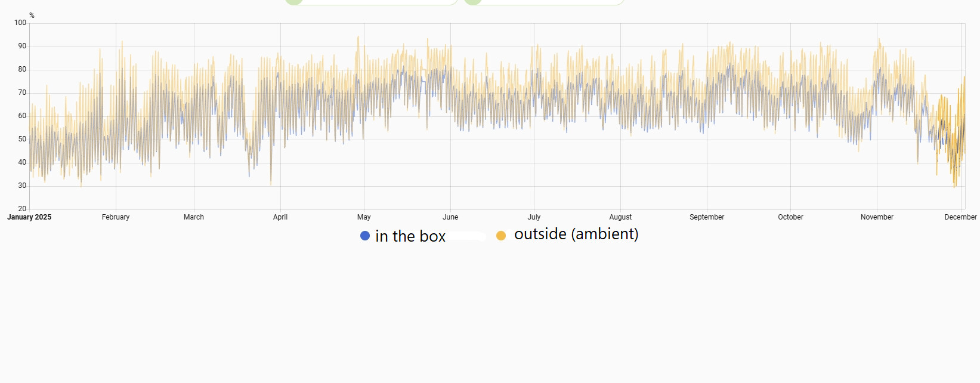Click the 50 value on the y-axis
The width and height of the screenshot is (980, 383).
22,139
